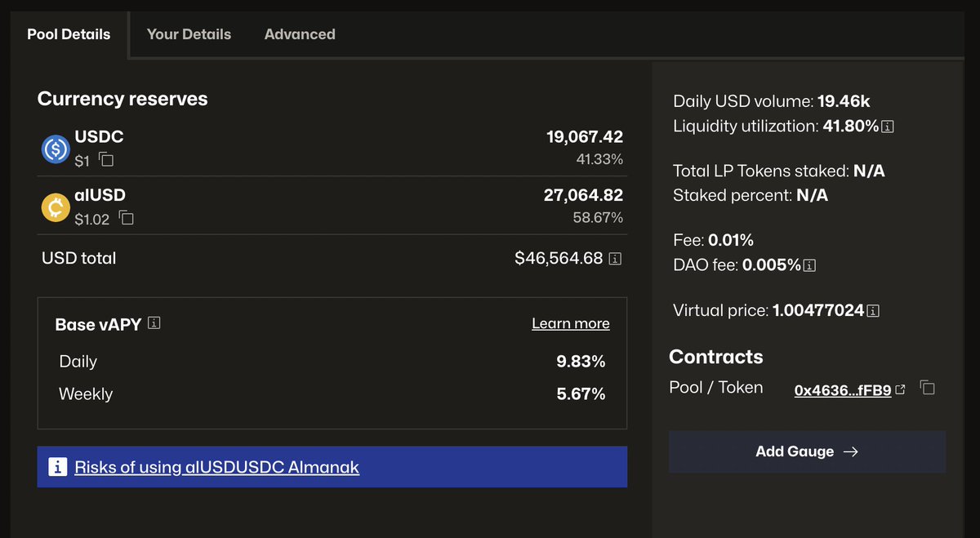Select the USDC reserve amount 19,067.42

585,136
